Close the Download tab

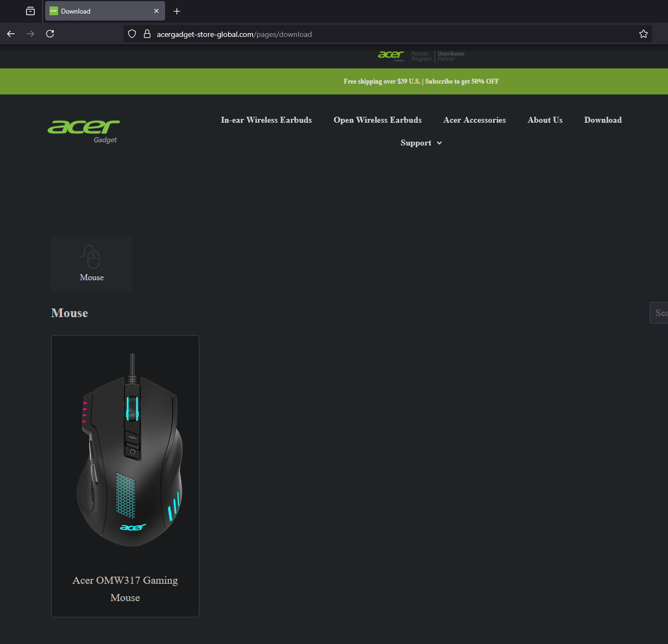click(x=156, y=11)
